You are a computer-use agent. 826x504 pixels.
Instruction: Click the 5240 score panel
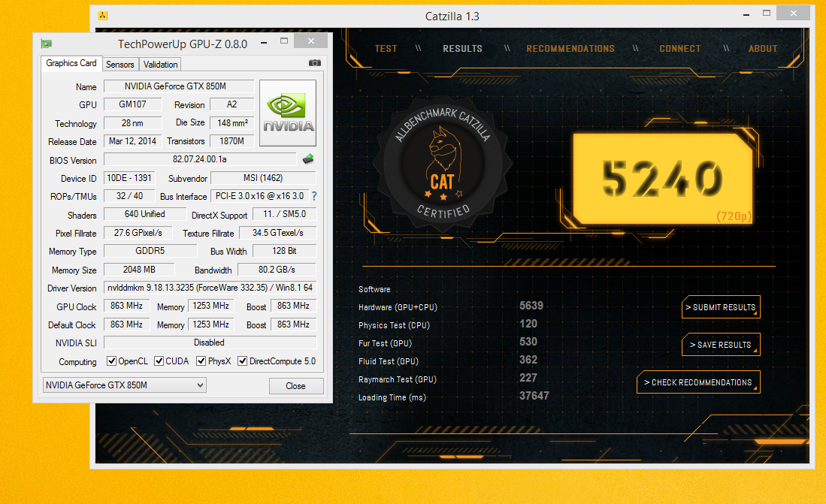pyautogui.click(x=663, y=179)
